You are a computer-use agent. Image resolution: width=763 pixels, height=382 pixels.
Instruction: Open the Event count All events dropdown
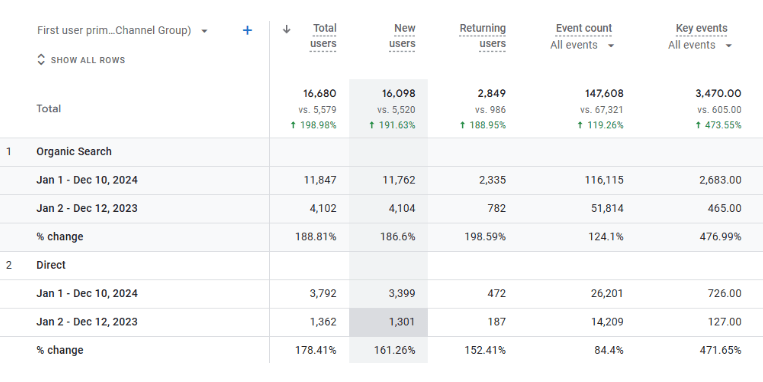[582, 45]
